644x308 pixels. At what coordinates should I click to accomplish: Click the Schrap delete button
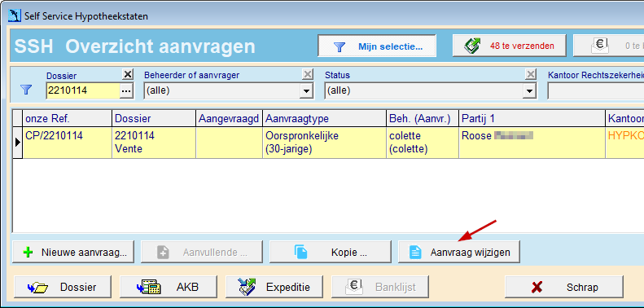point(564,287)
